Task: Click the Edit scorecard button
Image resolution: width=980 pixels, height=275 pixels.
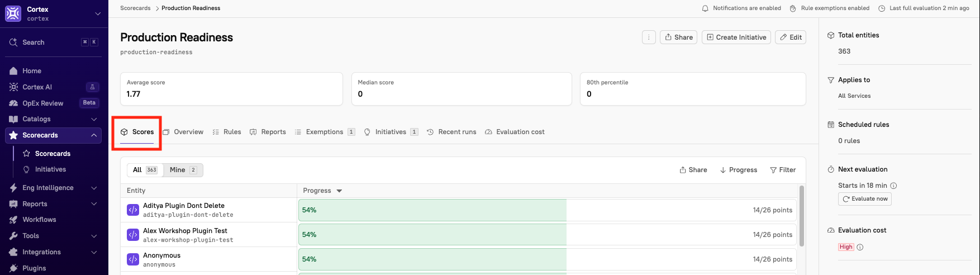Action: tap(791, 37)
